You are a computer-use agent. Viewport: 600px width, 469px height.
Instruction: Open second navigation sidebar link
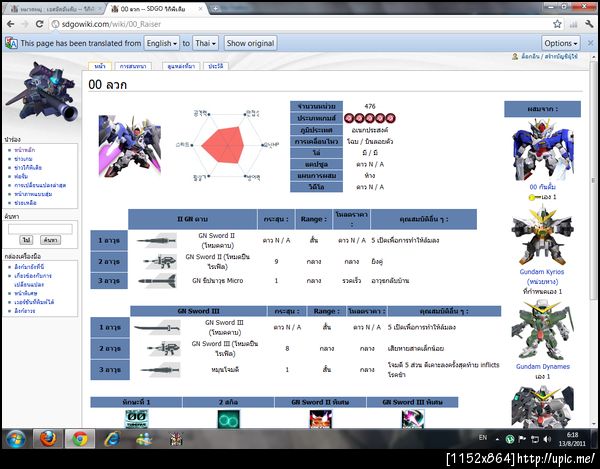click(x=23, y=159)
